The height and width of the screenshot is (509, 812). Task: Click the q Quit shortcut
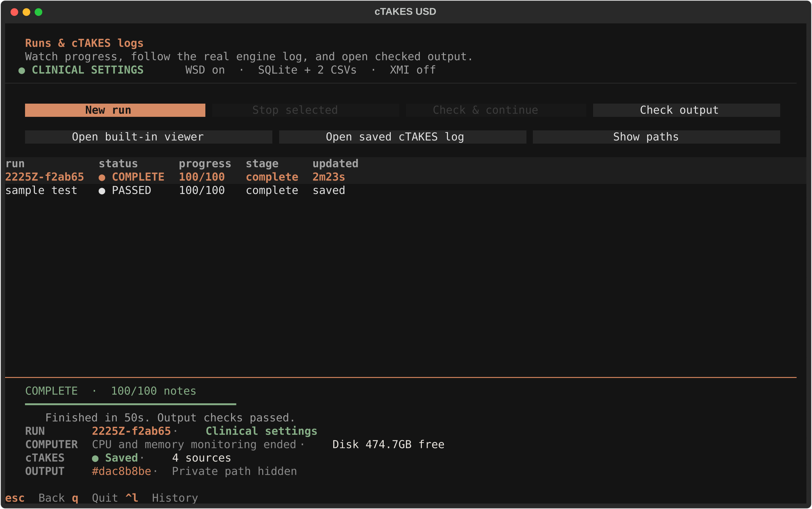[95, 498]
